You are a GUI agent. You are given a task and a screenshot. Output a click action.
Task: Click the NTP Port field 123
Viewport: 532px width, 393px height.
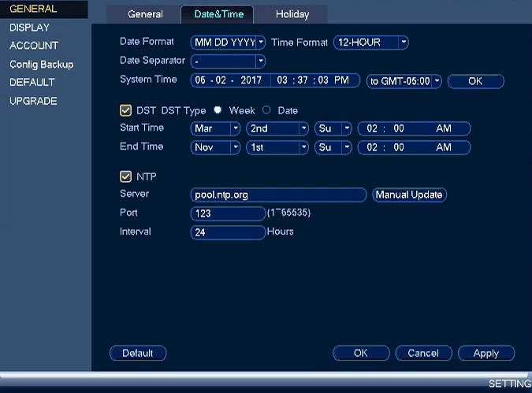tap(228, 213)
